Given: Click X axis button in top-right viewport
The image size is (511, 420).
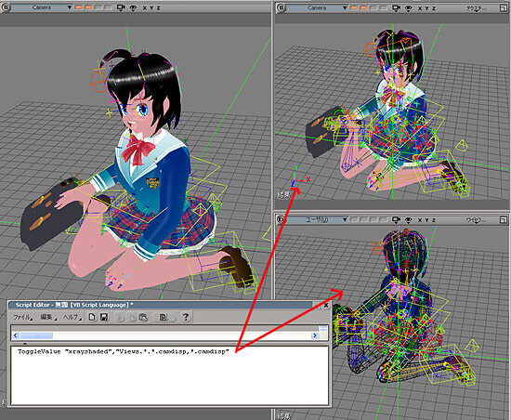Looking at the screenshot, I should [x=420, y=8].
